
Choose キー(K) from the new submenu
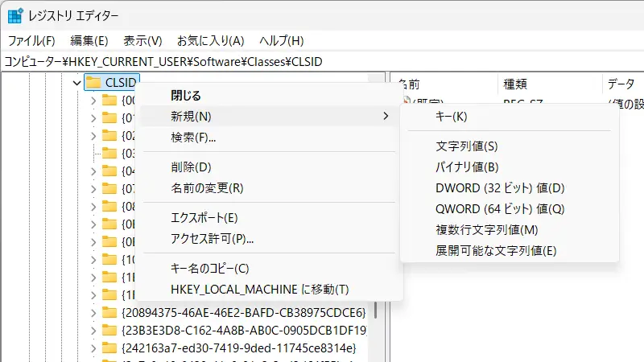click(x=451, y=117)
